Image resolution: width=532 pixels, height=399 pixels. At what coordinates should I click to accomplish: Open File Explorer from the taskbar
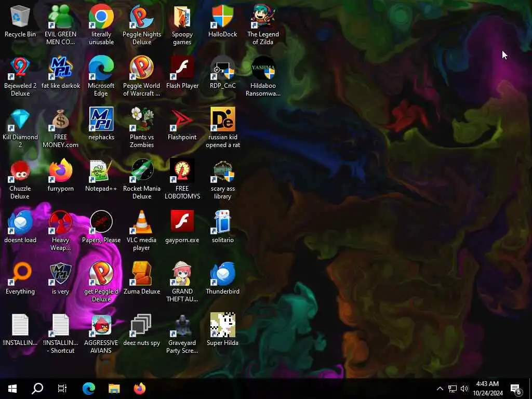(x=114, y=389)
